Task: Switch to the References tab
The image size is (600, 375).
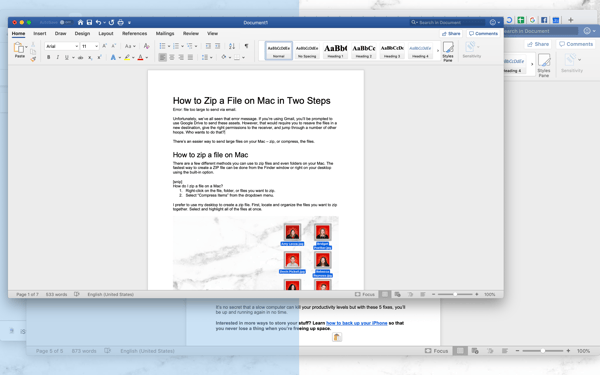Action: [135, 33]
